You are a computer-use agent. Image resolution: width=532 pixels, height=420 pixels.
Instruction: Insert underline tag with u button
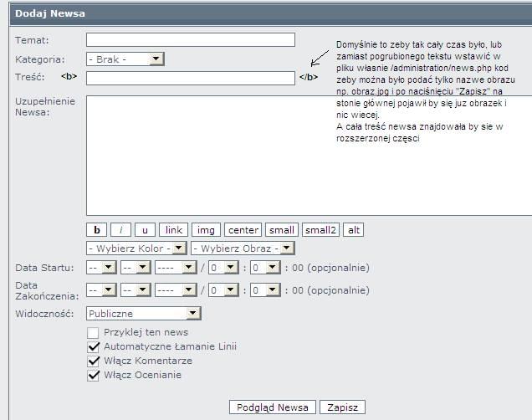(x=145, y=230)
